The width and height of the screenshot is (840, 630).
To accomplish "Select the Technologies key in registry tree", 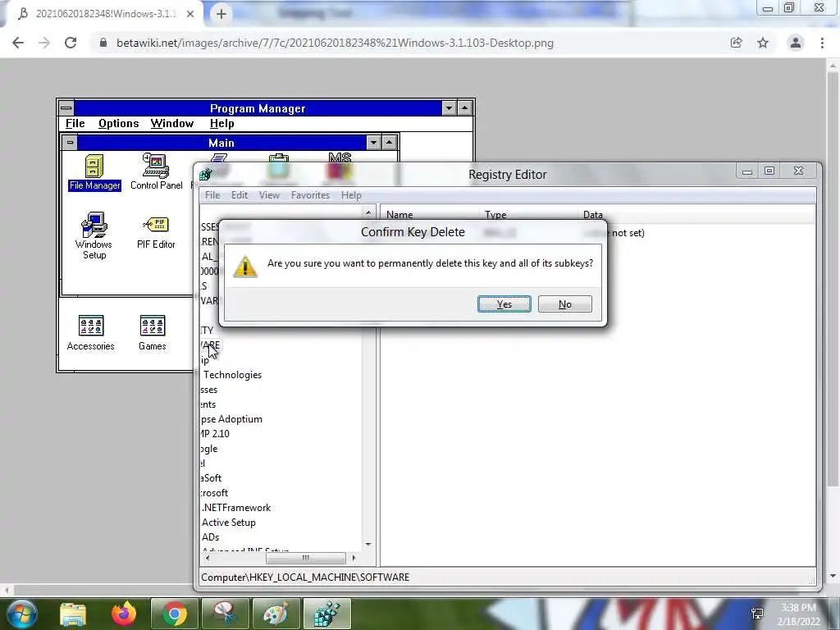I will [232, 375].
